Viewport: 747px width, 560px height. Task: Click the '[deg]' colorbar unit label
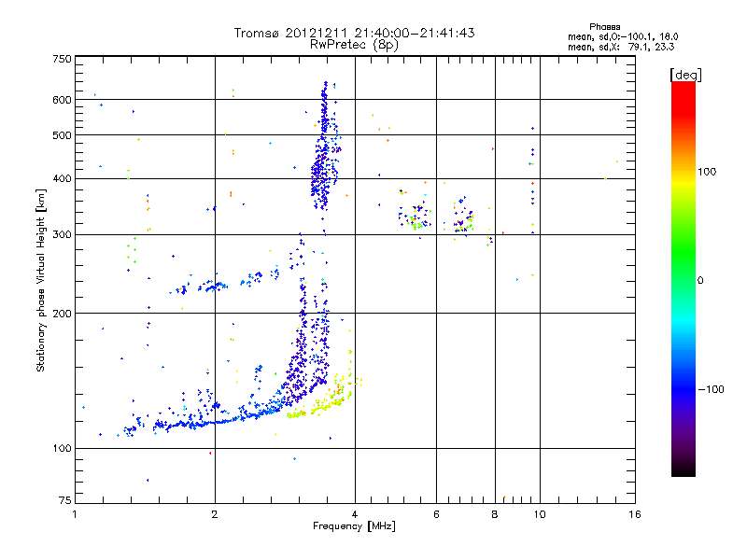(x=685, y=75)
